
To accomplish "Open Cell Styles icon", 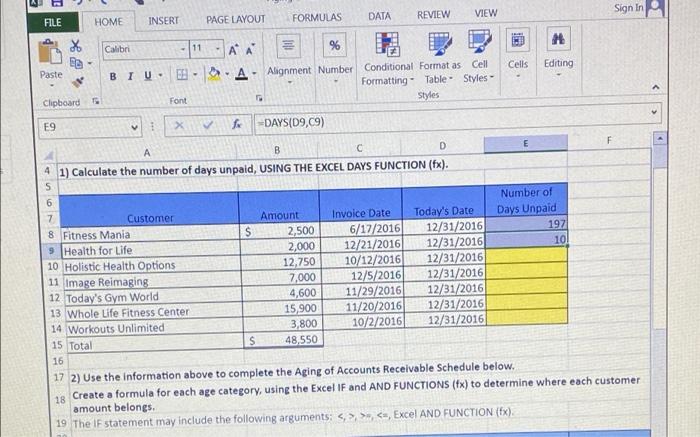I will (x=479, y=42).
